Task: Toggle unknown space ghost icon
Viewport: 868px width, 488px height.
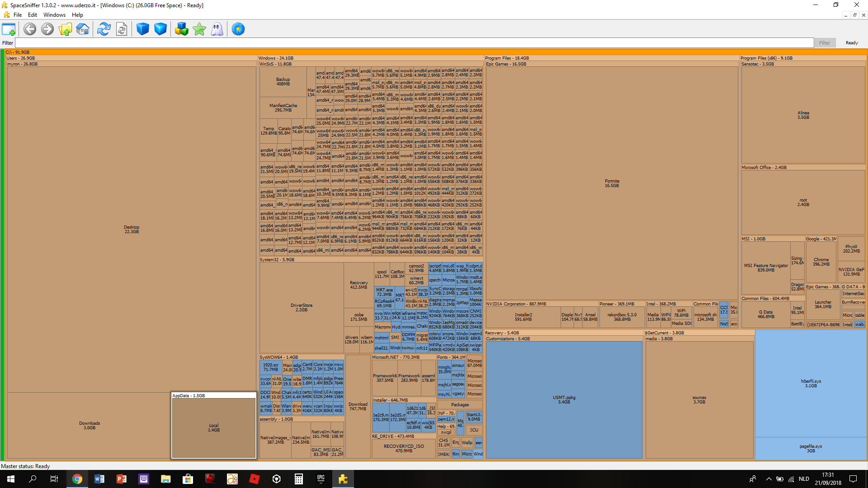Action: coord(217,29)
